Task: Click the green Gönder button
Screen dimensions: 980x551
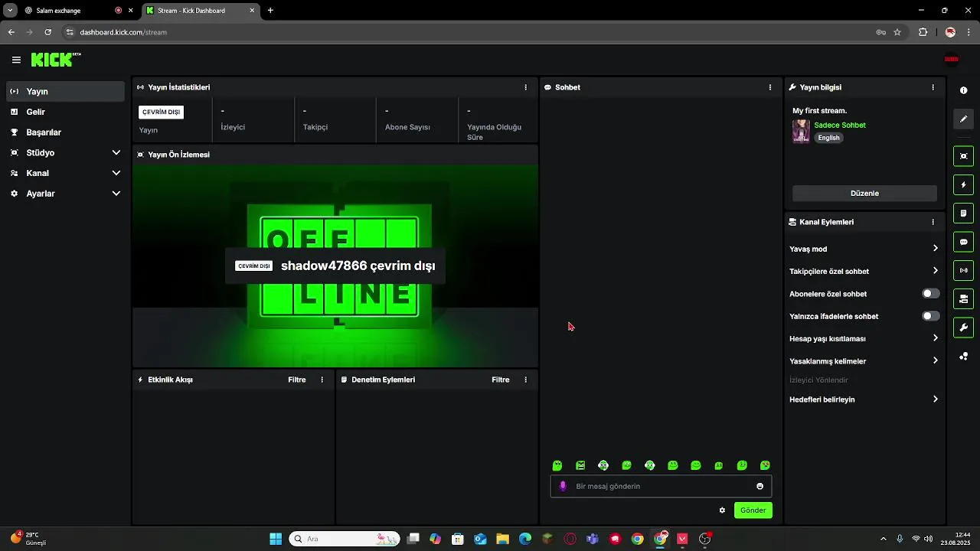Action: click(753, 510)
